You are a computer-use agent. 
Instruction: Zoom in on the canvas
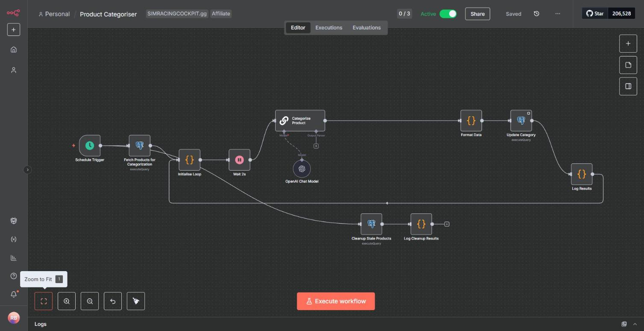tap(67, 301)
